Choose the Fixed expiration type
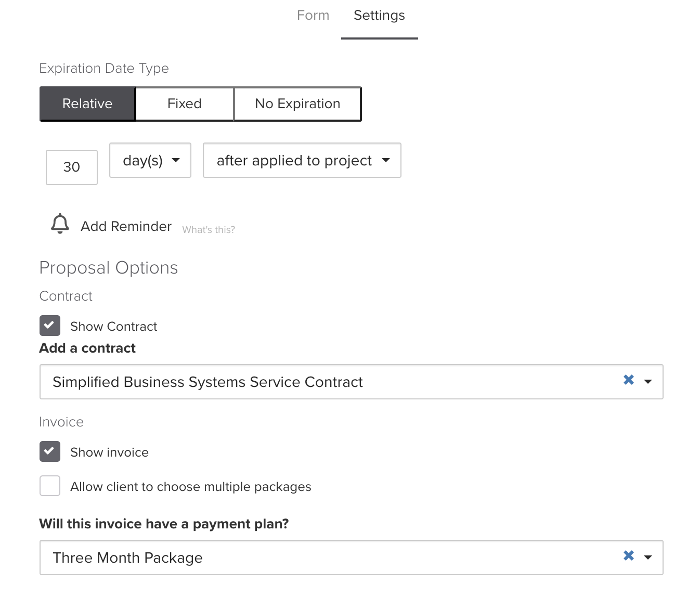This screenshot has height=596, width=700. click(x=185, y=104)
